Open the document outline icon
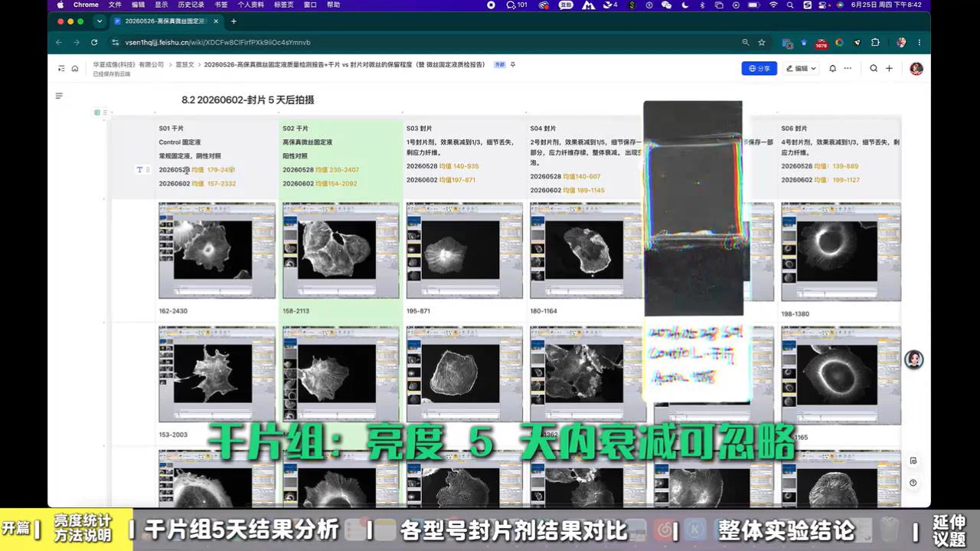The width and height of the screenshot is (980, 551). tap(59, 96)
